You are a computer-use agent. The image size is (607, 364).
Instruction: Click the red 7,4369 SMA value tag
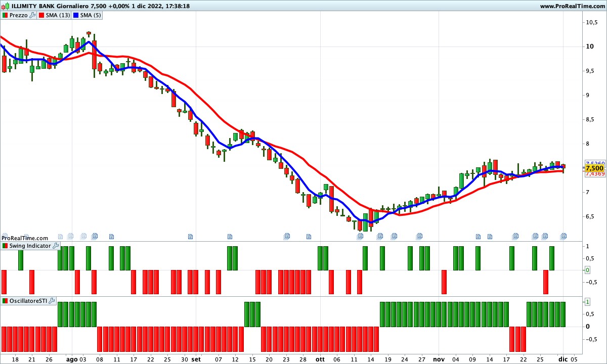tap(595, 173)
